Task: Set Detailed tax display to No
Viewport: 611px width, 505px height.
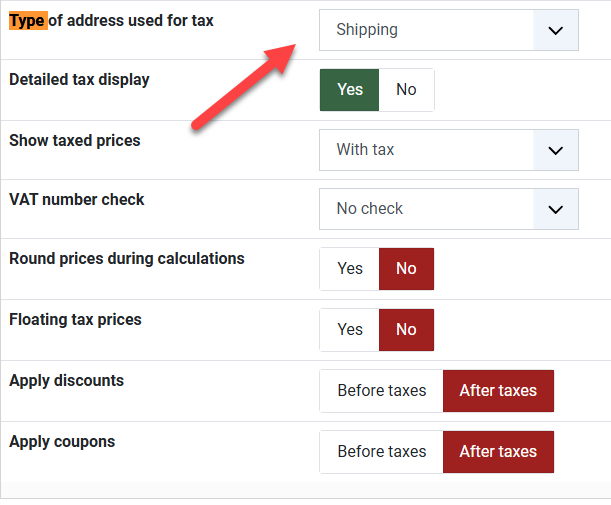Action: (406, 90)
